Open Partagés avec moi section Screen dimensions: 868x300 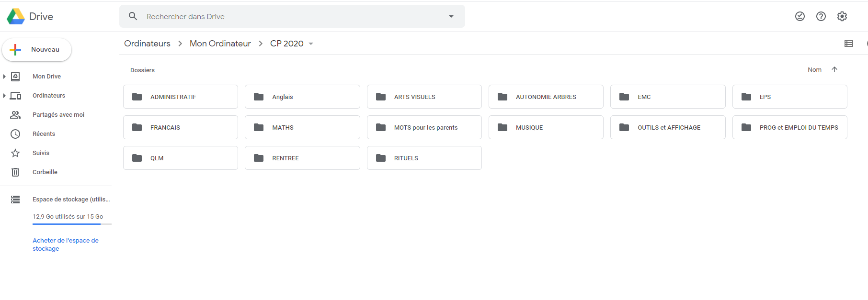click(58, 115)
